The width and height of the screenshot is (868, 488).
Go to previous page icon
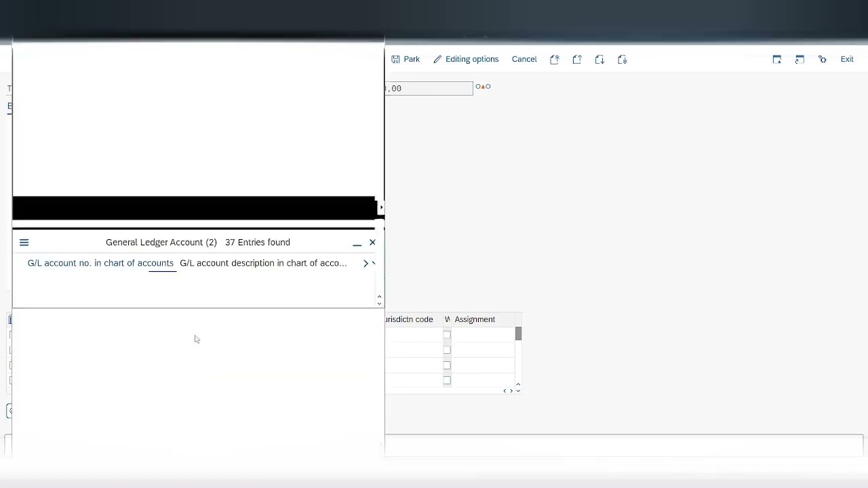click(x=577, y=60)
